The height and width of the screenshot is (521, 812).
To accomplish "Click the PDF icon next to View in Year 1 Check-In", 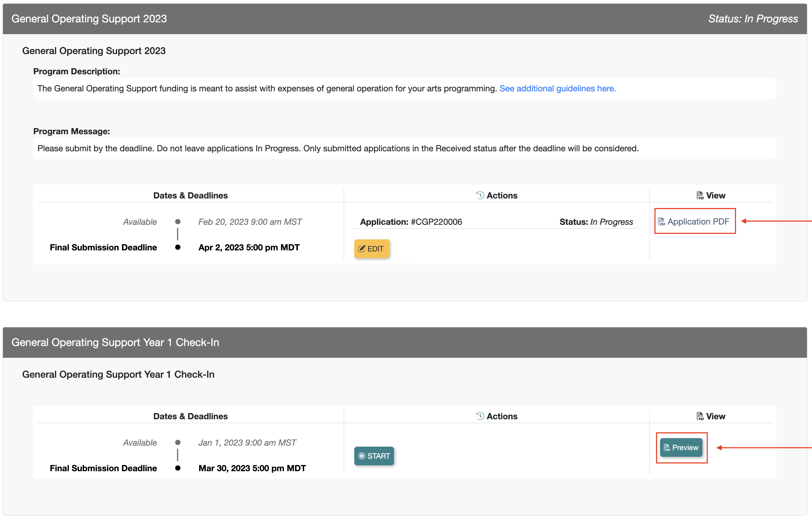I will point(700,416).
